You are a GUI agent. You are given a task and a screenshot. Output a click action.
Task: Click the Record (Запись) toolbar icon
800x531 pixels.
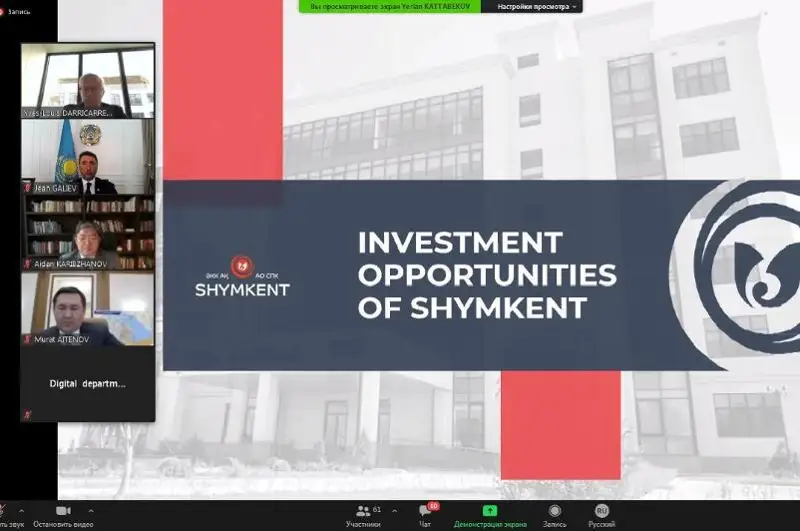pos(555,511)
